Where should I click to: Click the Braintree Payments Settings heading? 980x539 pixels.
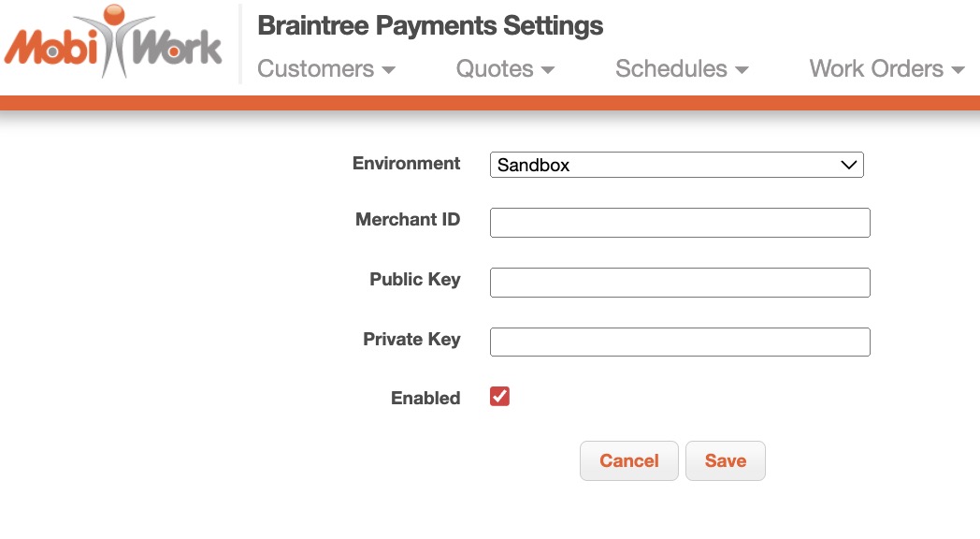[430, 25]
